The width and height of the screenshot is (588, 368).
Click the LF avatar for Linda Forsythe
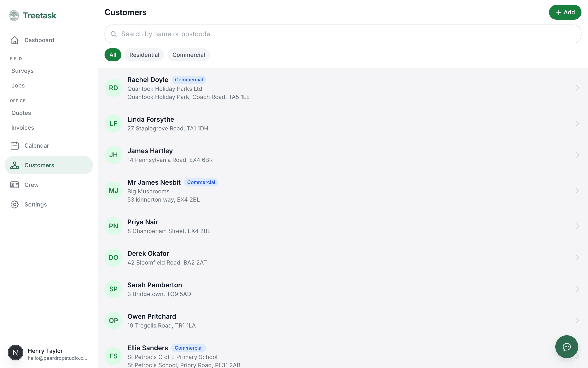pyautogui.click(x=114, y=123)
